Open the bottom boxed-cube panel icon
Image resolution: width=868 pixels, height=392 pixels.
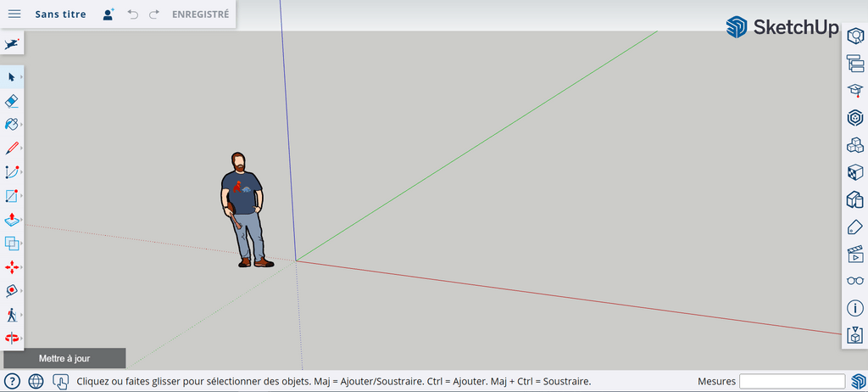855,335
